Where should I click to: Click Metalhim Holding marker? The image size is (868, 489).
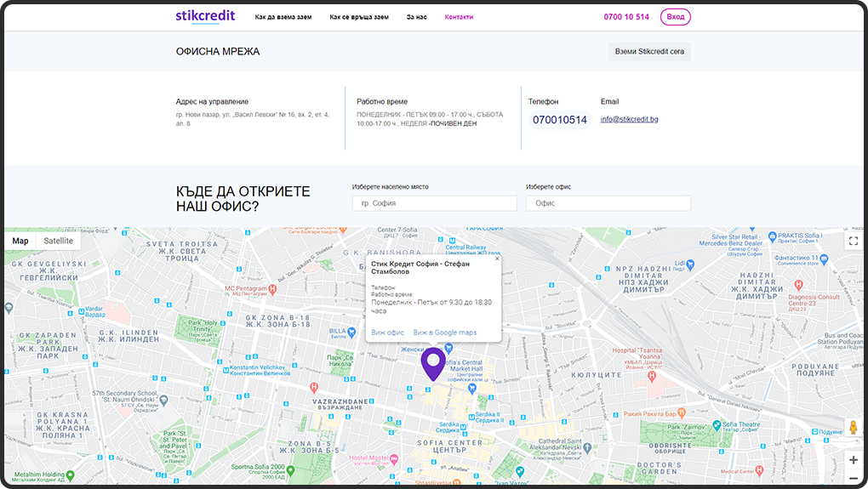71,475
